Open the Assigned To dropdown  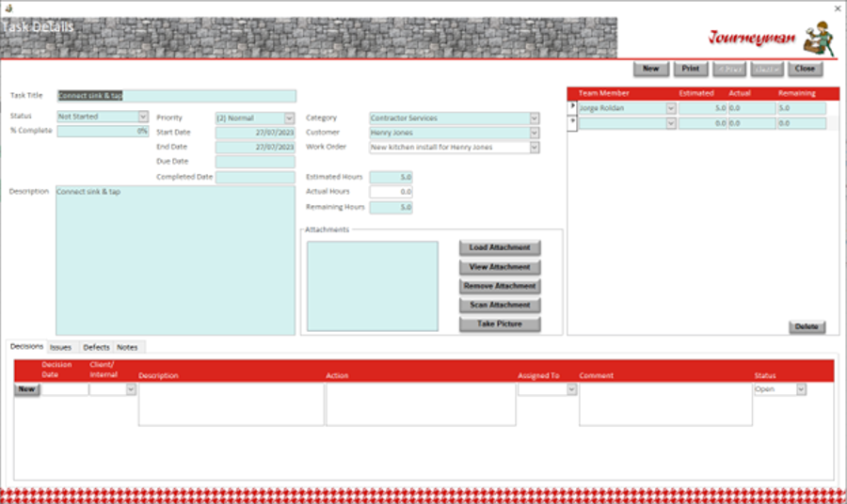(571, 389)
